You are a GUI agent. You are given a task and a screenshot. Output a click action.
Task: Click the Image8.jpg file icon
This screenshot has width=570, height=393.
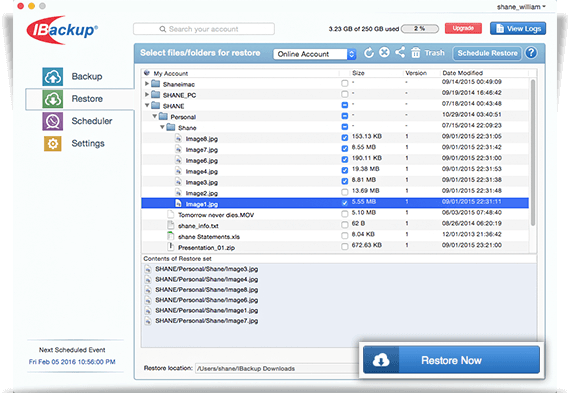[x=178, y=139]
